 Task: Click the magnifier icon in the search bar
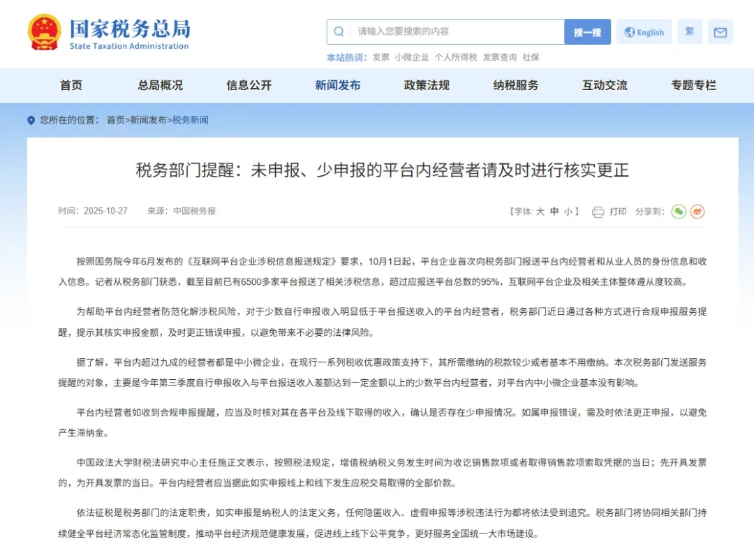tap(339, 31)
